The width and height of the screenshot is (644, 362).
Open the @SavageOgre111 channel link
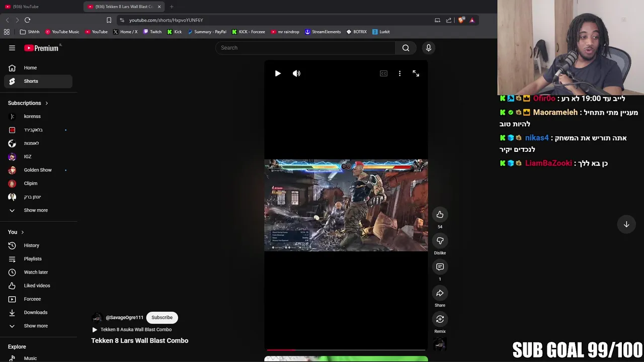pos(124,317)
